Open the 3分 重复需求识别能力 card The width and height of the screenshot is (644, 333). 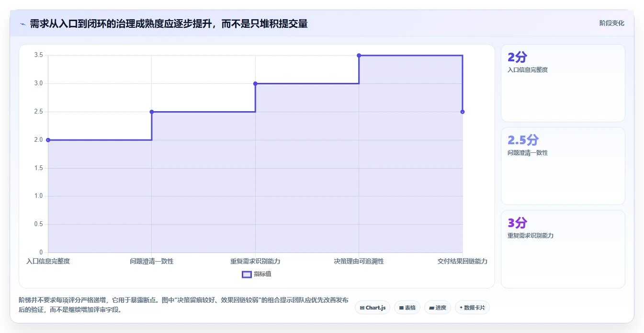pyautogui.click(x=563, y=249)
